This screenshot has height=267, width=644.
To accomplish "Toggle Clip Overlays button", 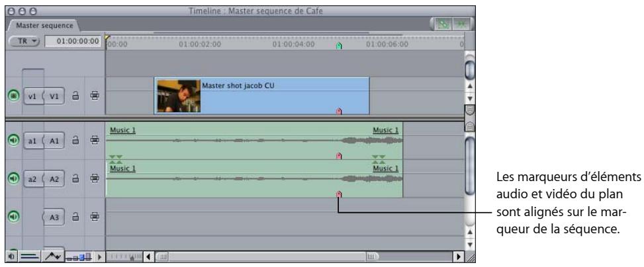I will coord(54,256).
